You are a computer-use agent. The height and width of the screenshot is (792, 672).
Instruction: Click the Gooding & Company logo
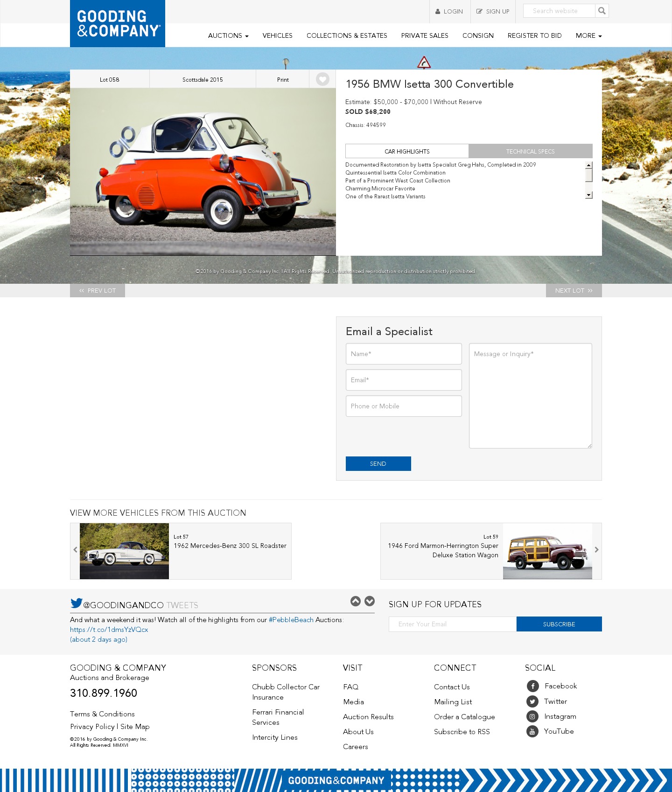[118, 23]
